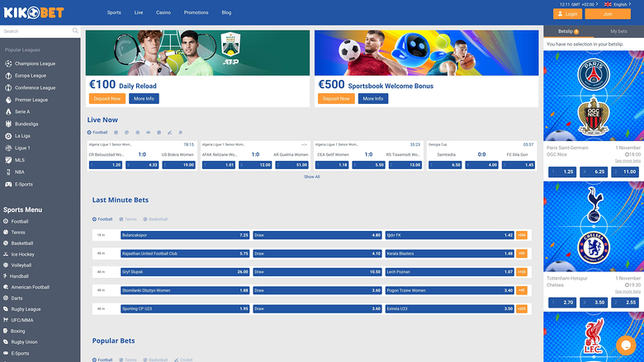Select Serie A league
This screenshot has height=362, width=644.
point(22,111)
